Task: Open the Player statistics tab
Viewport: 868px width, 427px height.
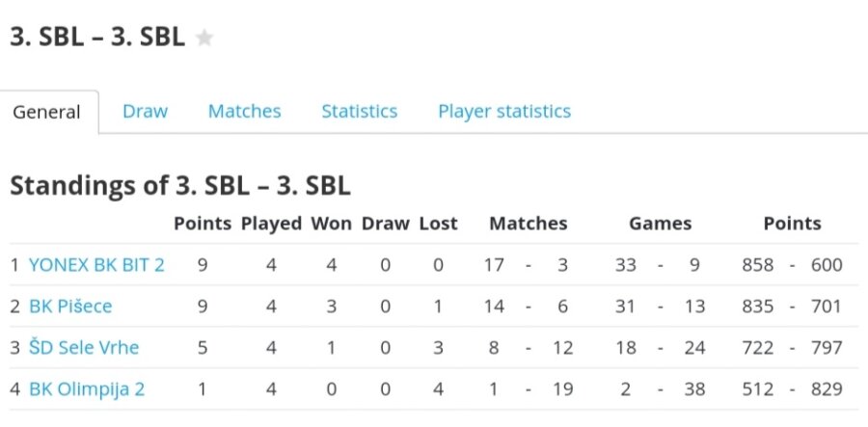Action: point(504,111)
